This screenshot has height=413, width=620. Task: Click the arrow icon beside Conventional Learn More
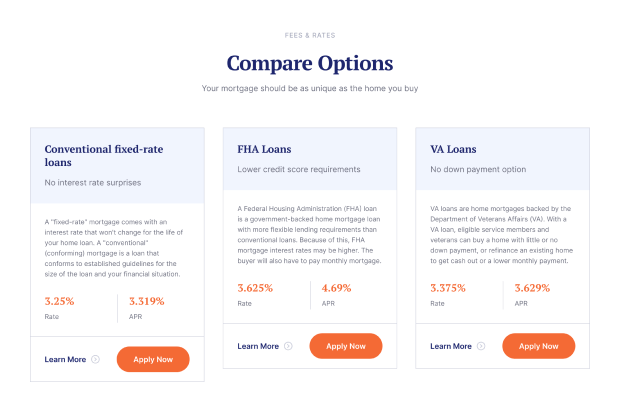tap(95, 359)
